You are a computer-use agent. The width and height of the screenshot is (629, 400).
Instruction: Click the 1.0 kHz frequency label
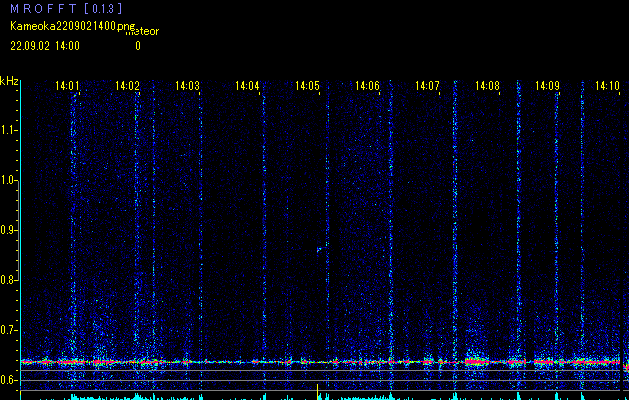(8, 180)
